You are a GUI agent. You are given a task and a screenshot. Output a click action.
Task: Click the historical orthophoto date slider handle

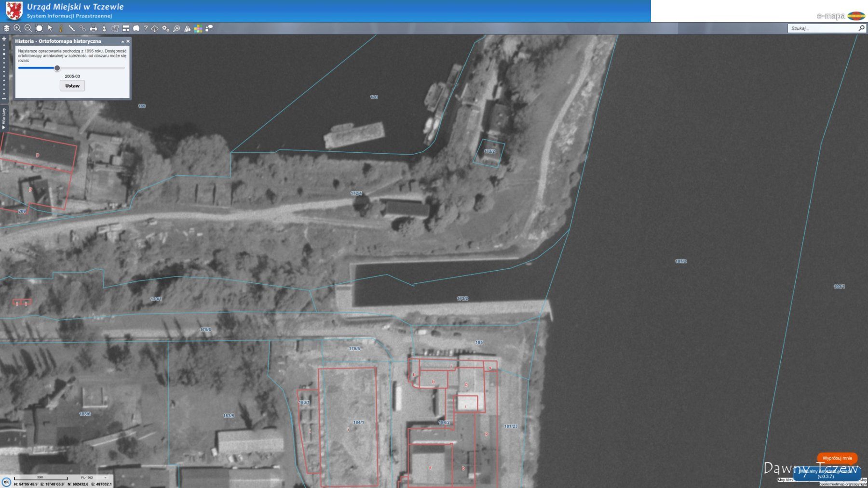57,68
